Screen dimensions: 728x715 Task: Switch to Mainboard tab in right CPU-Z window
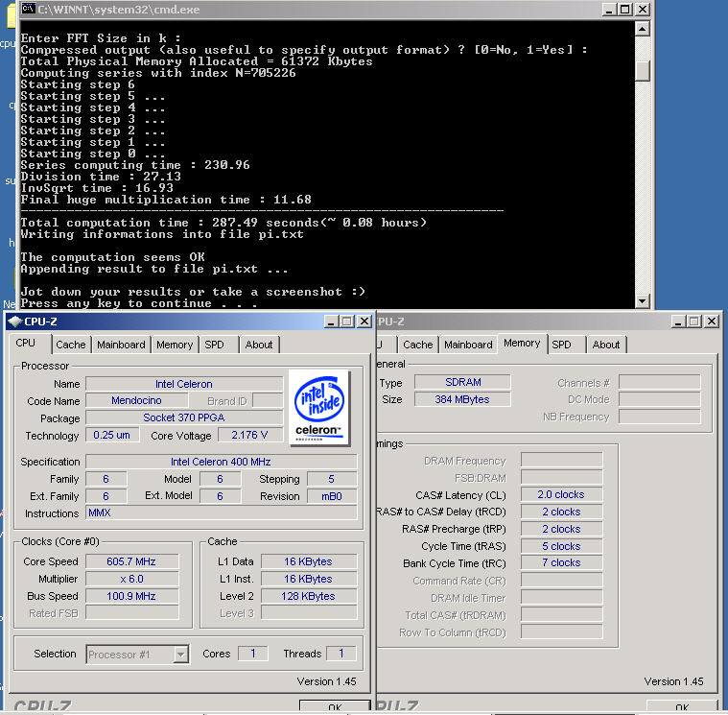[468, 345]
